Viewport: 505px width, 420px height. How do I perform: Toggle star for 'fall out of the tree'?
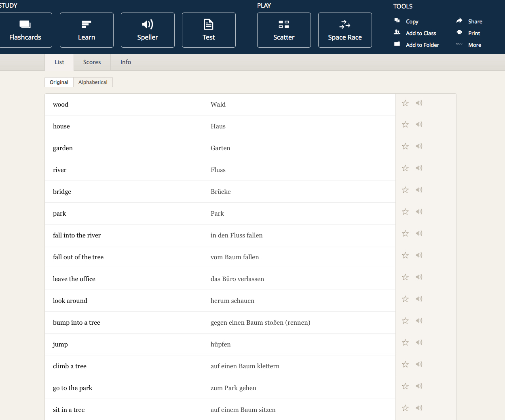coord(405,255)
